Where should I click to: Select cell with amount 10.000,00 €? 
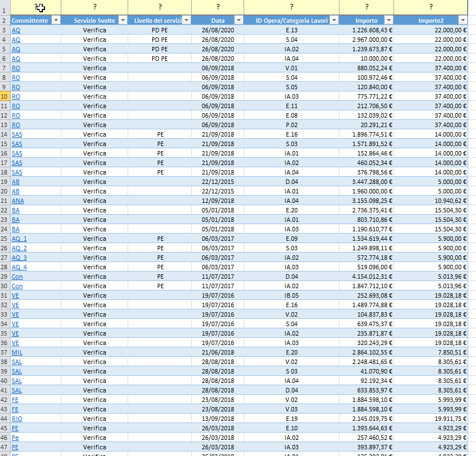click(x=366, y=59)
